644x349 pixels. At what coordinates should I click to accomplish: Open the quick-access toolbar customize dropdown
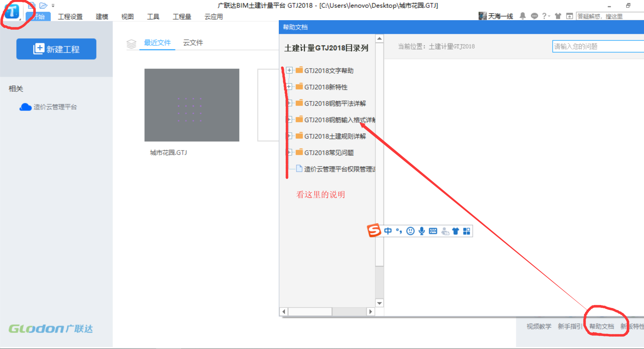(x=53, y=6)
